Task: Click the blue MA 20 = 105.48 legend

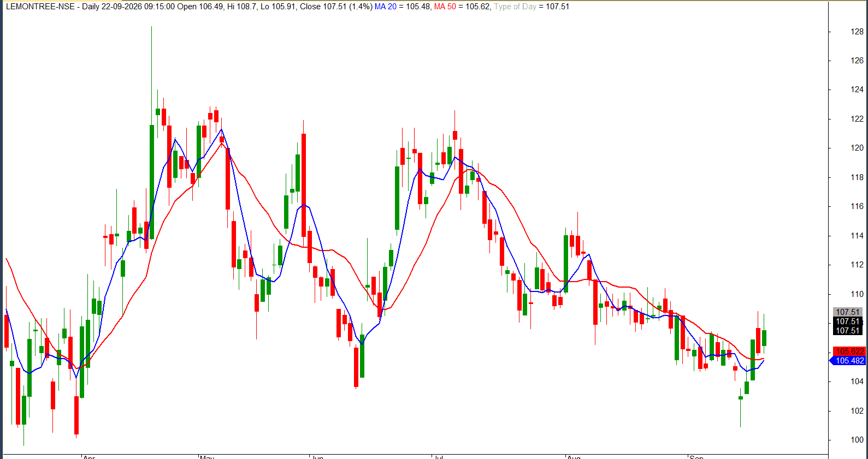Action: pos(403,7)
